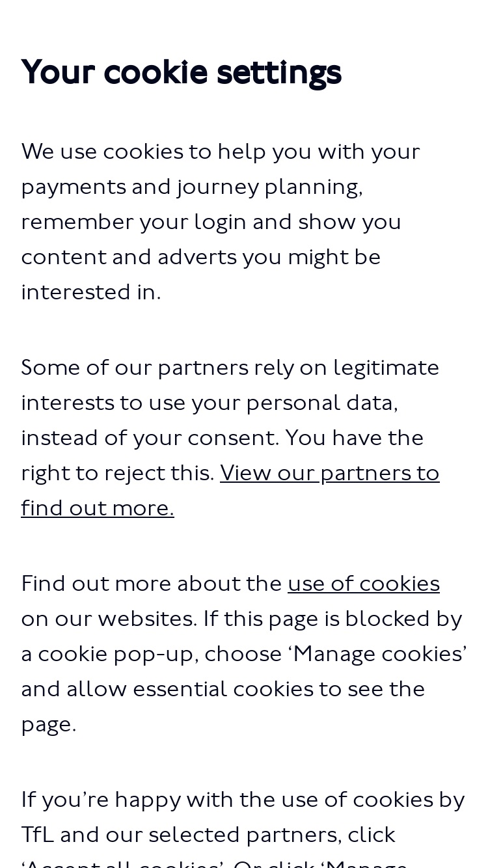Click the 'interested in.' text
Viewport: 488px width, 868px height.
(90, 292)
